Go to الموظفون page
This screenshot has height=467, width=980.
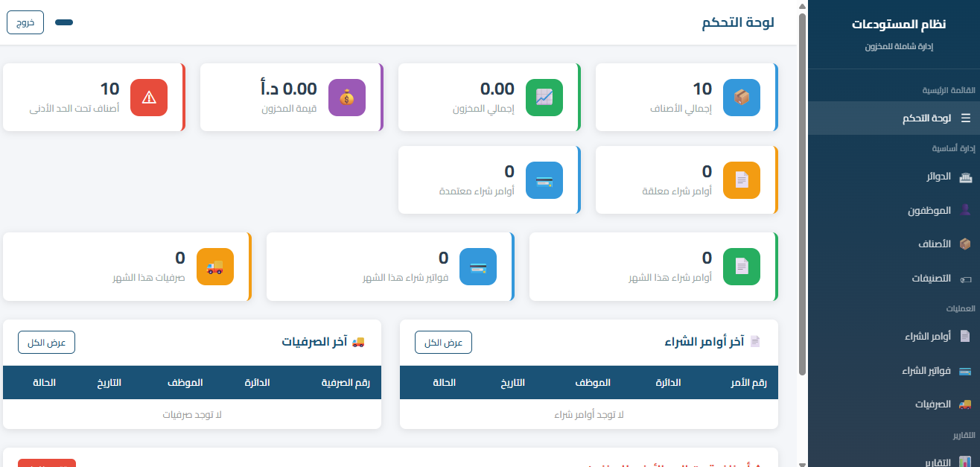894,210
